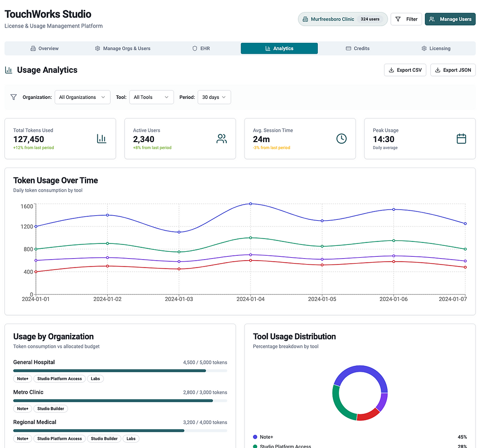482x448 pixels.
Task: Open the 30 days period dropdown
Action: 214,97
